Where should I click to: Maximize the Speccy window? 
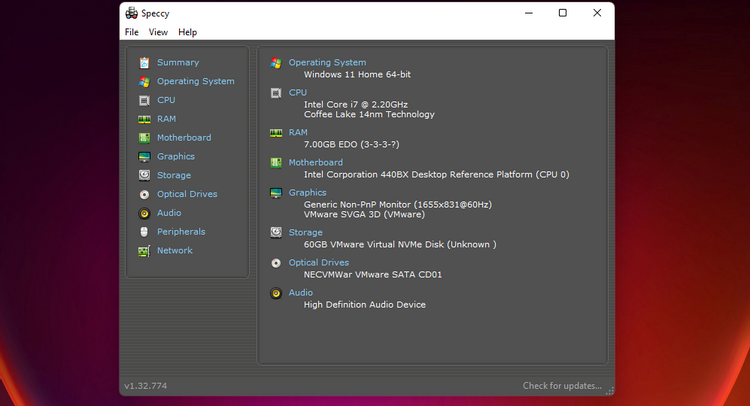pos(563,13)
